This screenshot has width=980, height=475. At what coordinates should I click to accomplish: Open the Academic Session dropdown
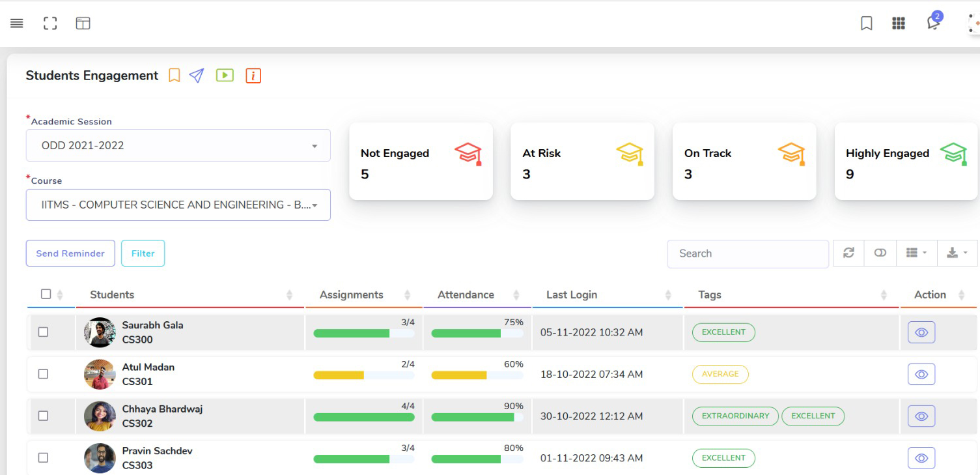(178, 145)
